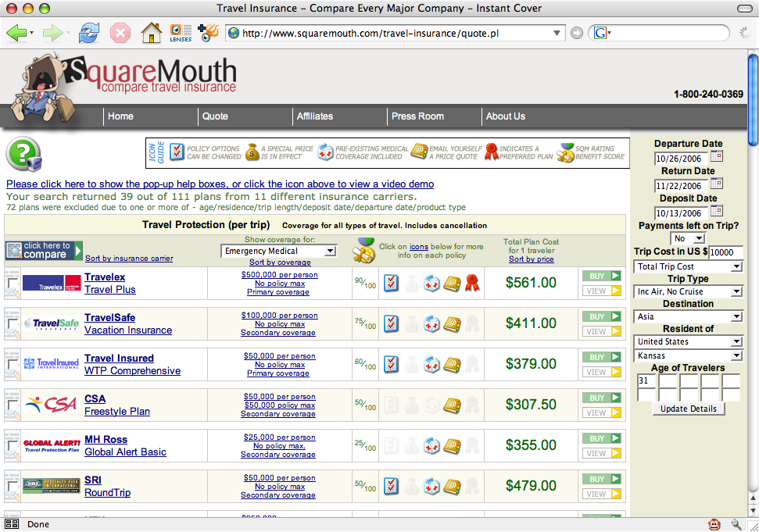Click the scrollbar down arrow
This screenshot has height=532, width=759.
click(753, 511)
